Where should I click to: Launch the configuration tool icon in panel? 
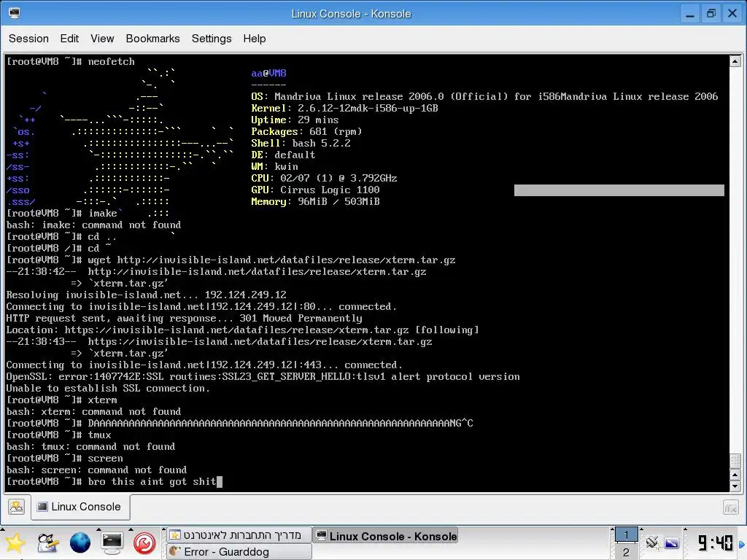[47, 542]
